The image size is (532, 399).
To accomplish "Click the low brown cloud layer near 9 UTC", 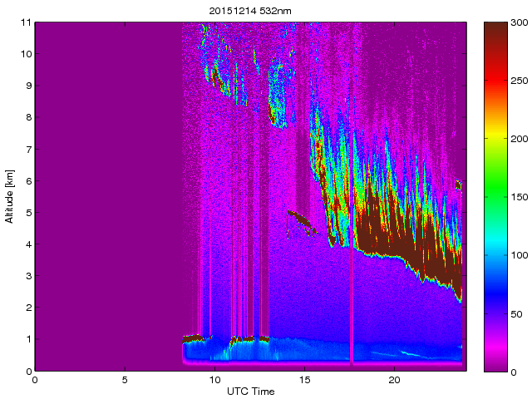I will pos(192,338).
